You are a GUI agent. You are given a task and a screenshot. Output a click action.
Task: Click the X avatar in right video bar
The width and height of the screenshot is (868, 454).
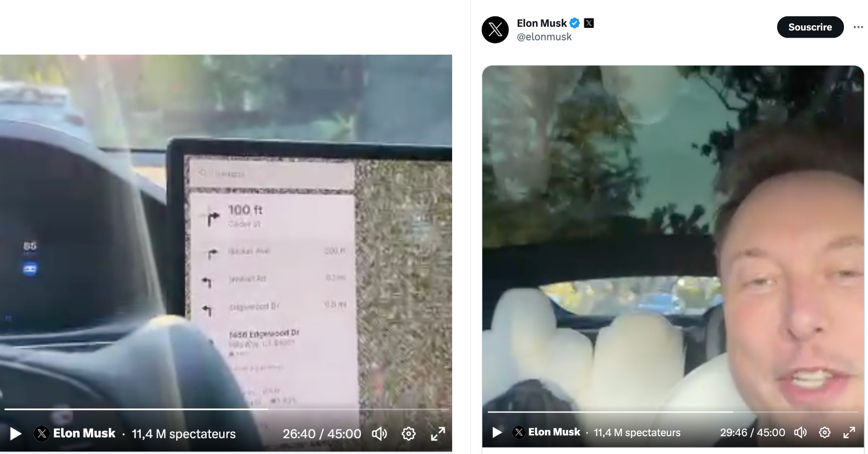tap(519, 432)
